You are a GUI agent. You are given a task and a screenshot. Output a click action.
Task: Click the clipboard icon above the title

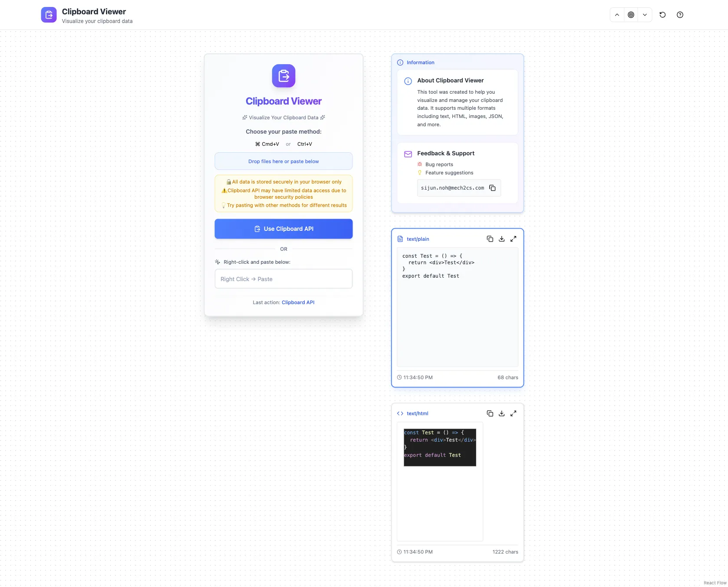(283, 76)
